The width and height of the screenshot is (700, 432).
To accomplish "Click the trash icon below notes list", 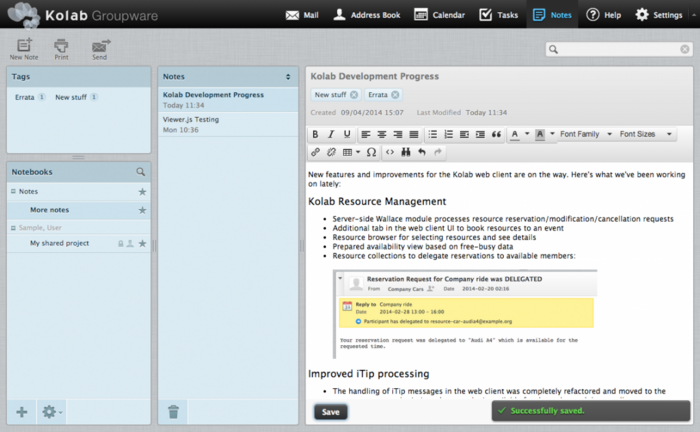I will click(x=173, y=411).
